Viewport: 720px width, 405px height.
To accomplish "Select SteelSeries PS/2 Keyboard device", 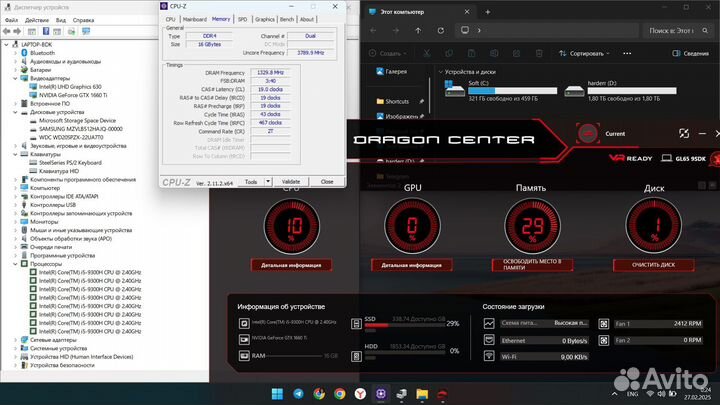I will (x=70, y=163).
